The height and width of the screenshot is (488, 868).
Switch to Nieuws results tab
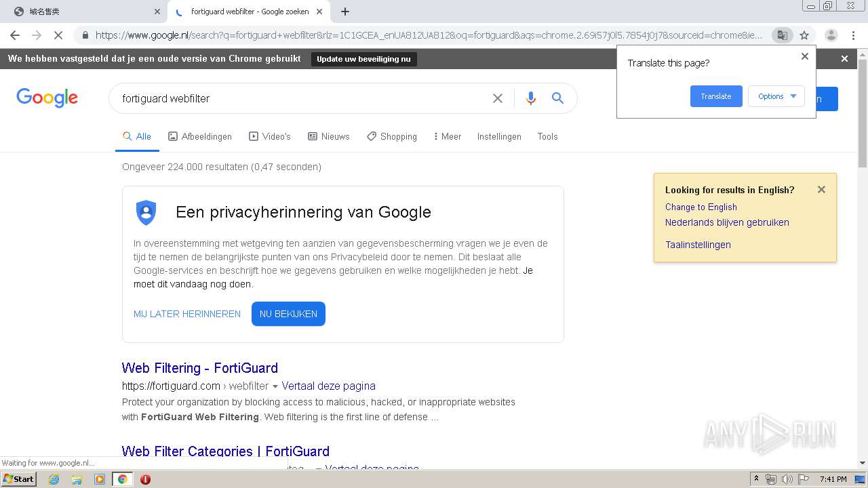pyautogui.click(x=329, y=136)
